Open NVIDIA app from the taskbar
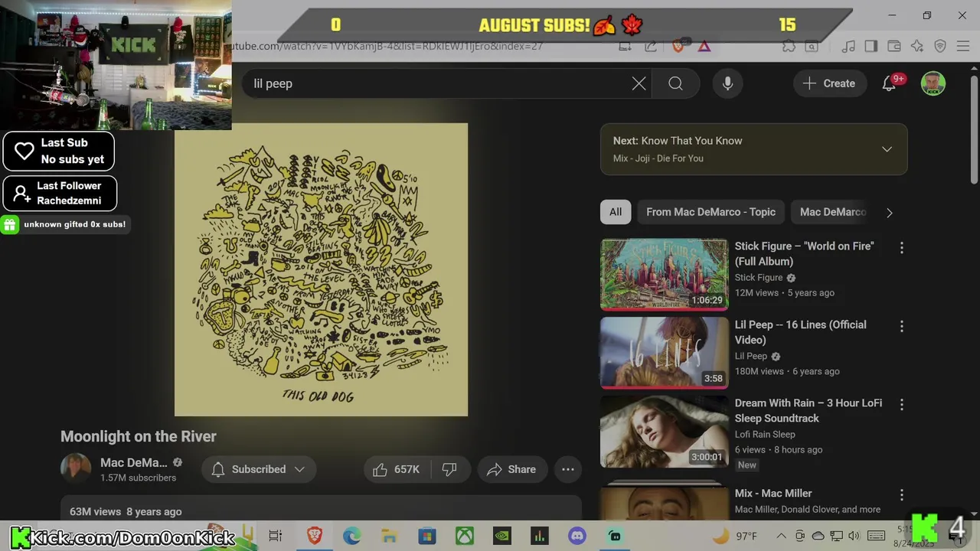The height and width of the screenshot is (551, 980). [x=502, y=536]
